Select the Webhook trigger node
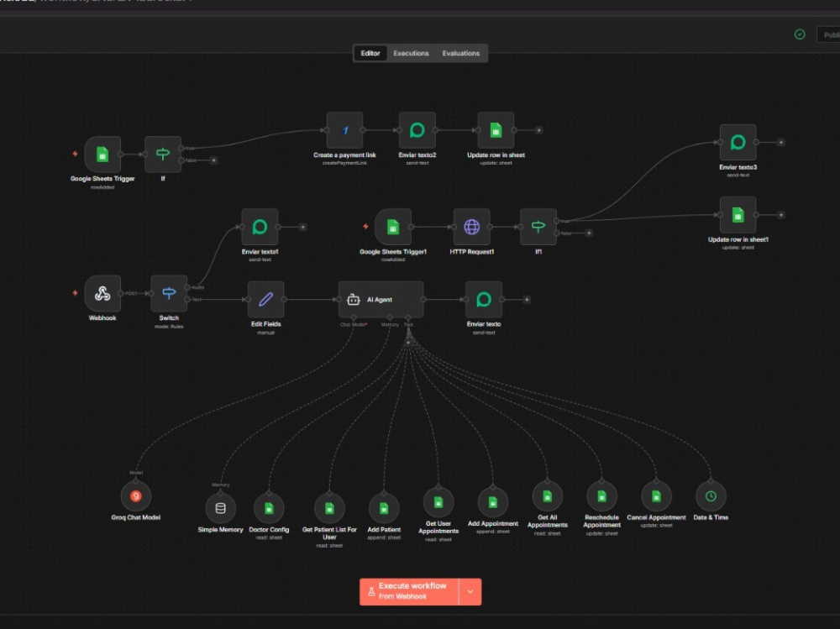This screenshot has height=629, width=840. [x=102, y=294]
